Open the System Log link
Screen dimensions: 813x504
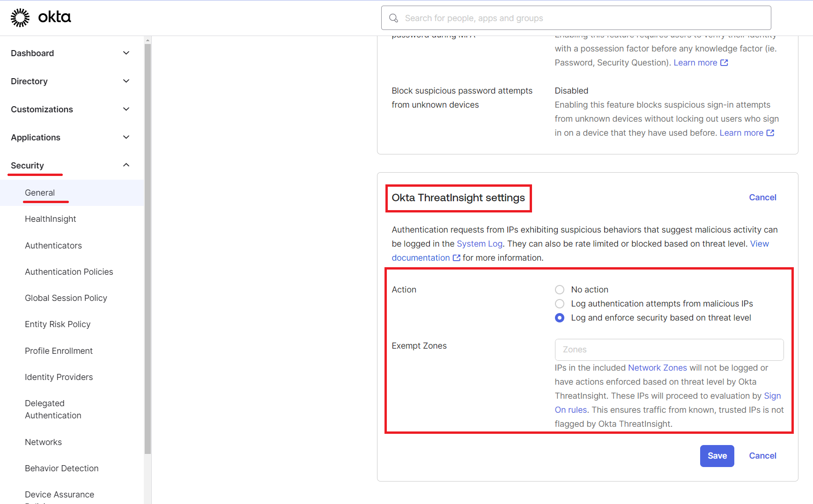pyautogui.click(x=479, y=244)
